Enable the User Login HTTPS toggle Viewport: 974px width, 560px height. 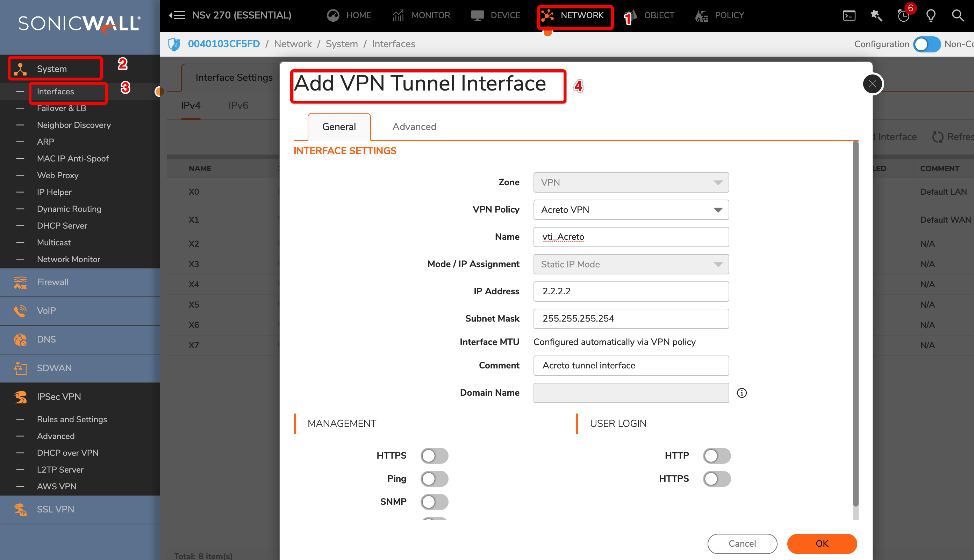[x=717, y=479]
